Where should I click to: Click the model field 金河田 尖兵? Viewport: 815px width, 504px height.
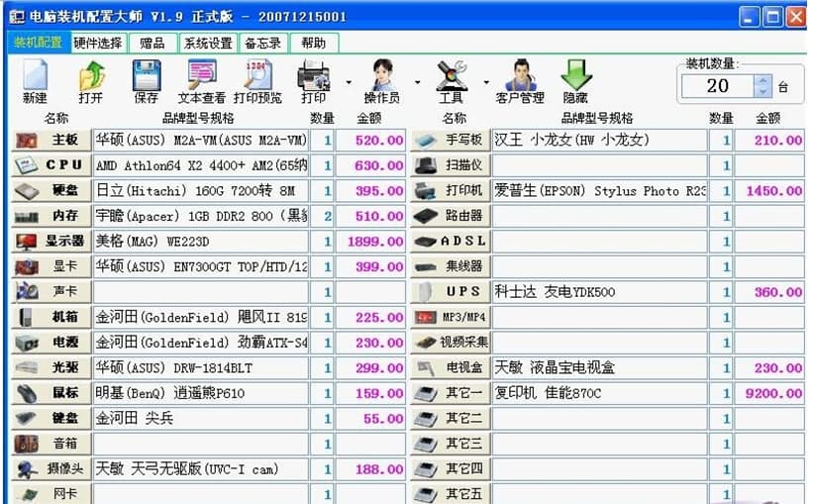201,419
